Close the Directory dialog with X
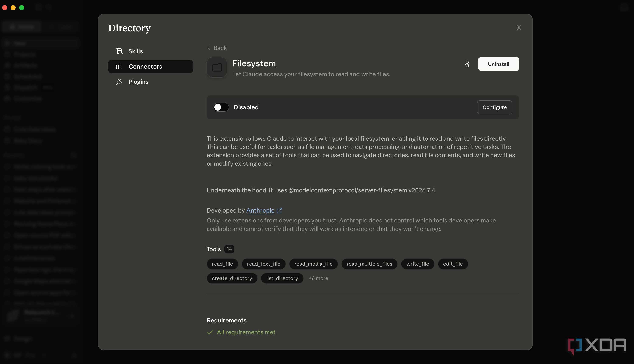The image size is (634, 364). pyautogui.click(x=519, y=28)
